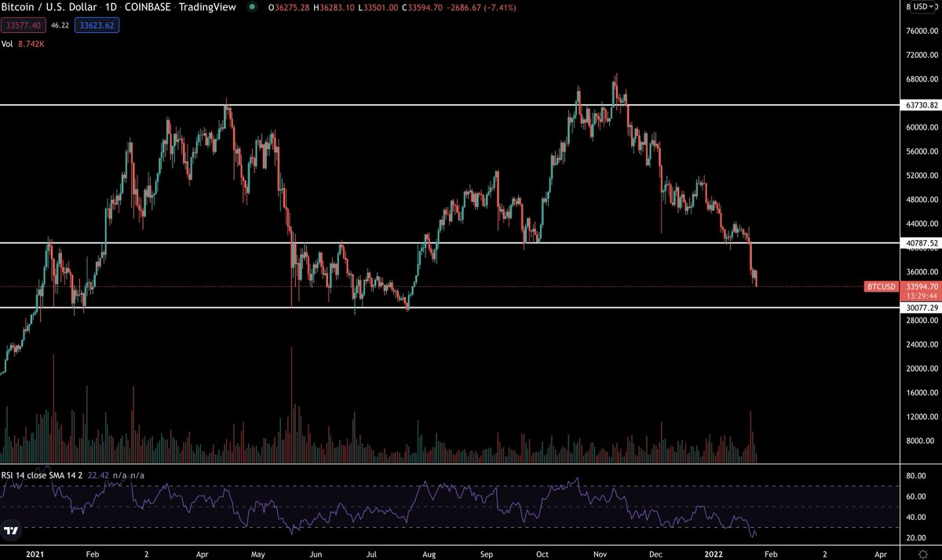942x560 pixels.
Task: Select the Vol 8.742K indicator legend
Action: point(24,45)
